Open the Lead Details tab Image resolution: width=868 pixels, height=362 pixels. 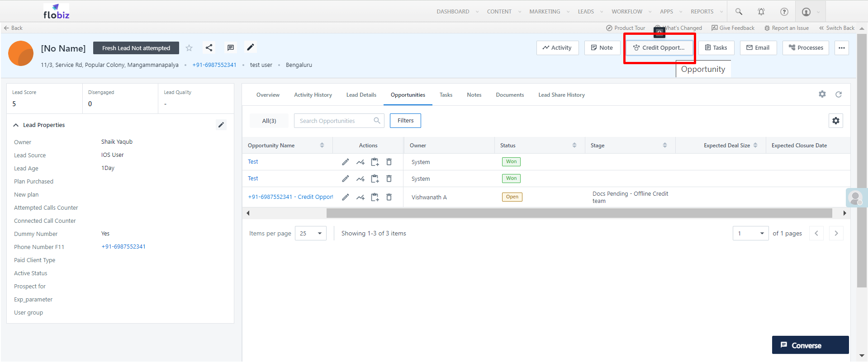pyautogui.click(x=361, y=95)
